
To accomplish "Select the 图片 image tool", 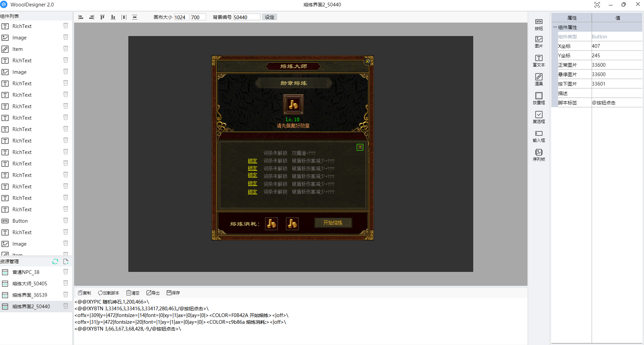I will tap(539, 42).
